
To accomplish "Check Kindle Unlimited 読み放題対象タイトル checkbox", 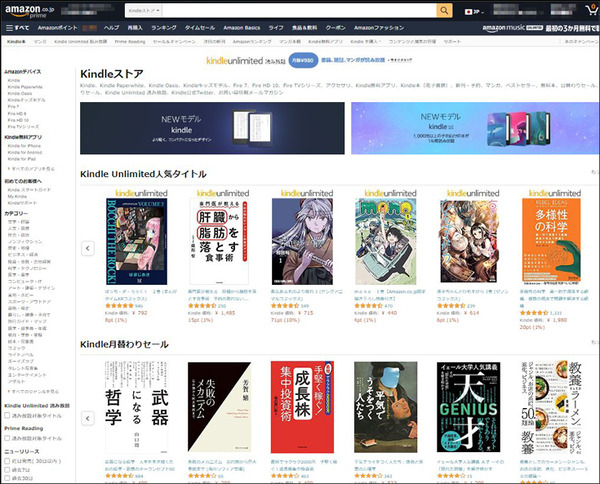I will (x=8, y=415).
